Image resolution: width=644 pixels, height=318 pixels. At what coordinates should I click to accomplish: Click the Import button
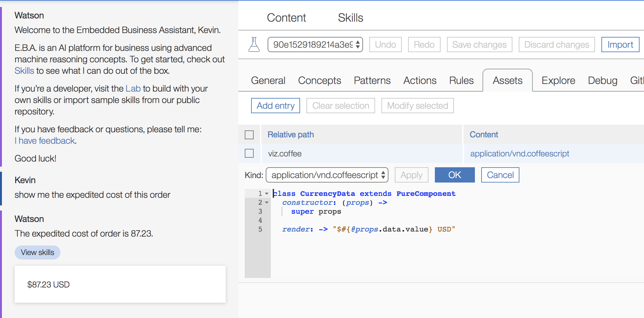pyautogui.click(x=620, y=45)
